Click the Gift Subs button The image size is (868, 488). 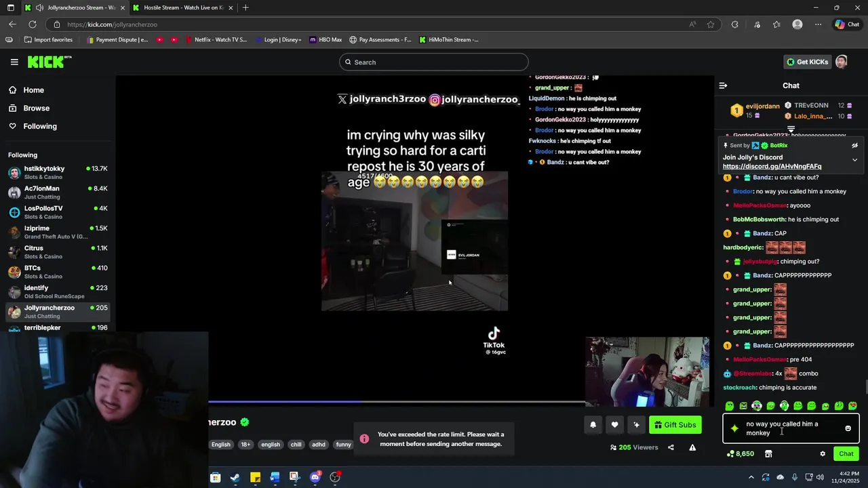(675, 425)
